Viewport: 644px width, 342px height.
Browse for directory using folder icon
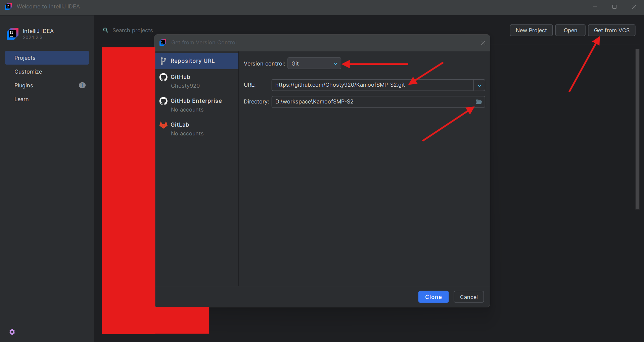point(479,102)
